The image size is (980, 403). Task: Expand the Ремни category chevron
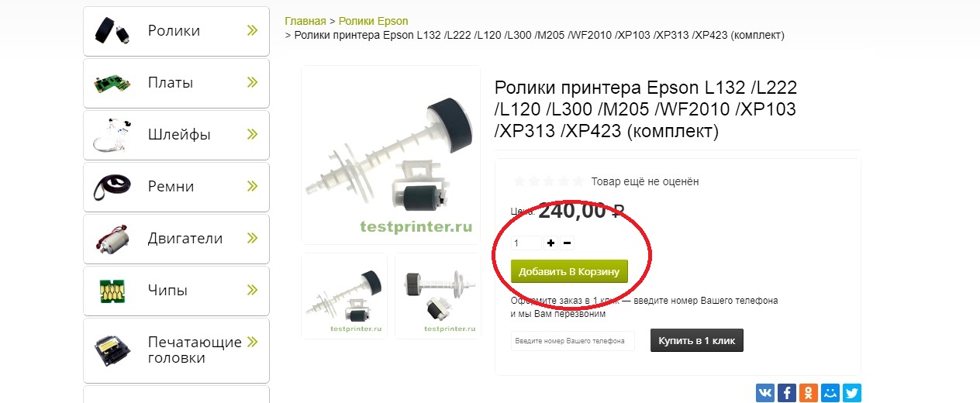252,186
